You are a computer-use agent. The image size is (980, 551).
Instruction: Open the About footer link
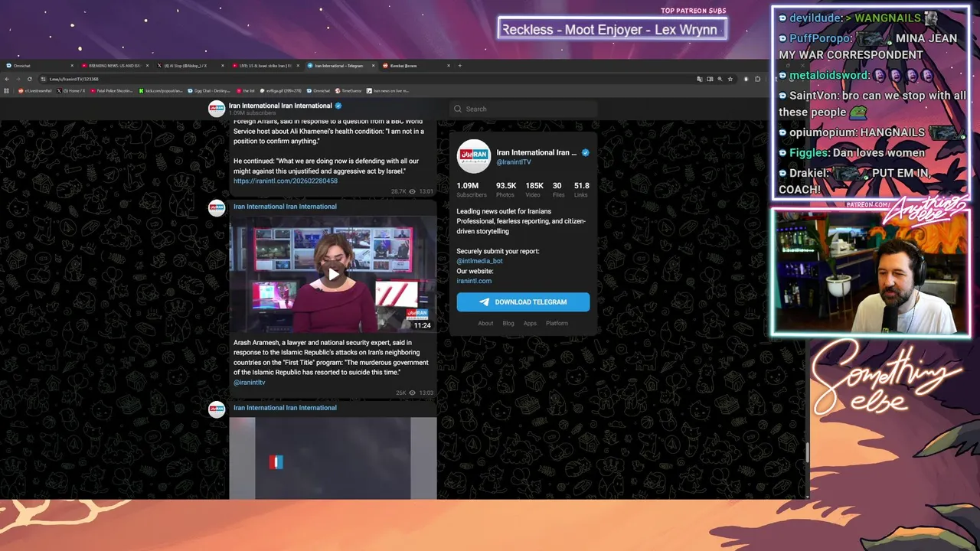point(485,323)
